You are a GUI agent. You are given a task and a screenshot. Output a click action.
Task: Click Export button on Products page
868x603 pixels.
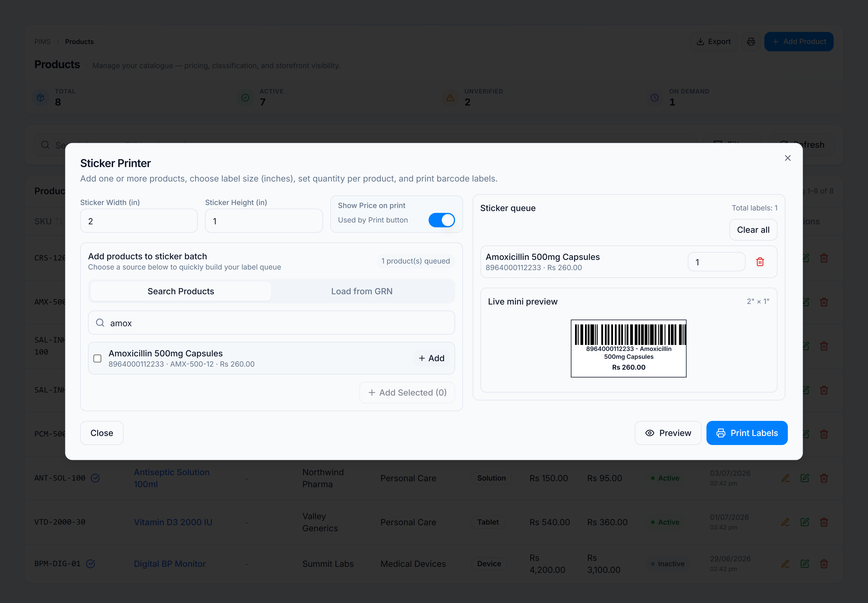pos(713,42)
